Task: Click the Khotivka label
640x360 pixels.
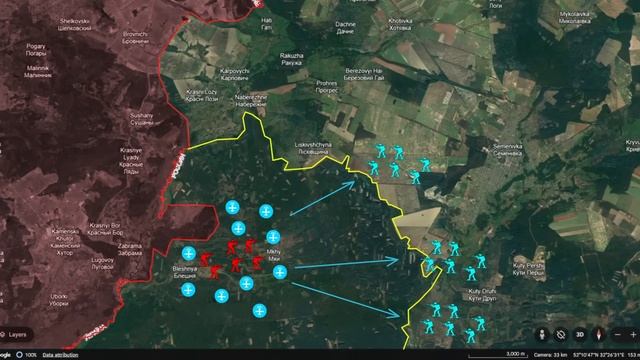Action: [x=400, y=24]
